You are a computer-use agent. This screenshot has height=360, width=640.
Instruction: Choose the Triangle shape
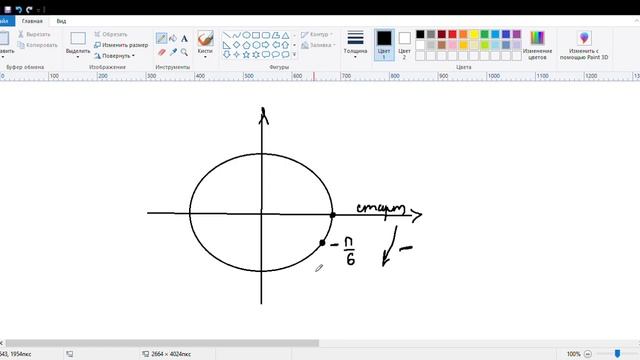[x=286, y=36]
